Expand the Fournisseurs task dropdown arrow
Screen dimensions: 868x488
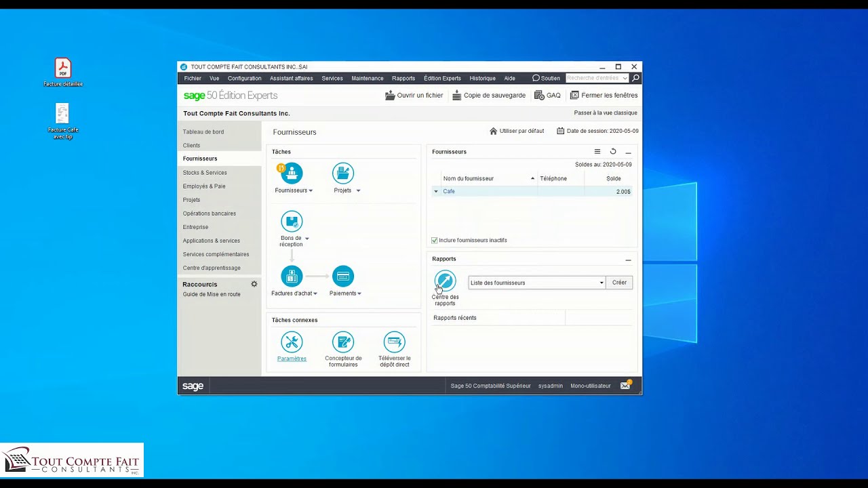(x=311, y=190)
